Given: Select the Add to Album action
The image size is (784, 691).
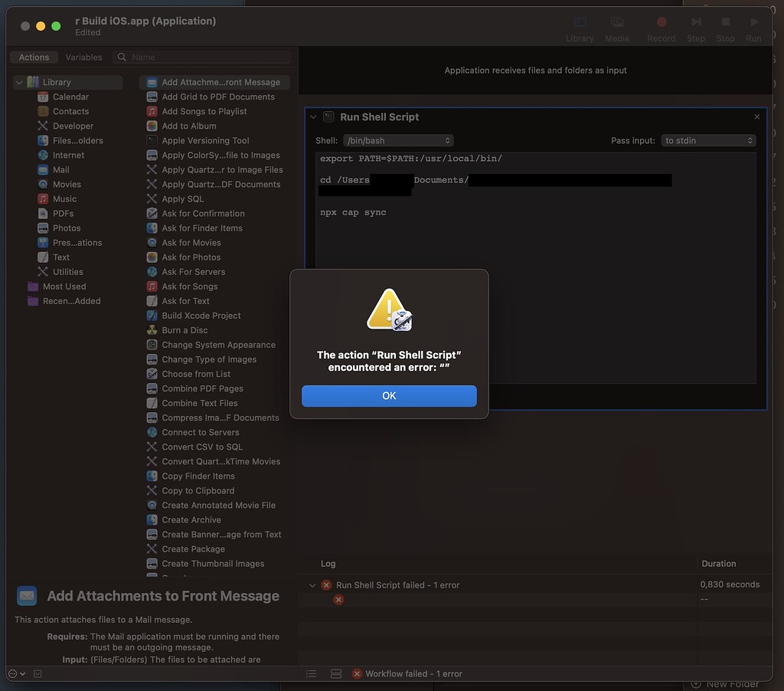Looking at the screenshot, I should point(189,126).
